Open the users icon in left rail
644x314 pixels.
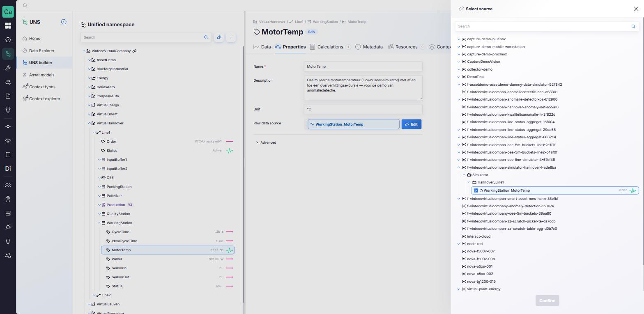[8, 185]
